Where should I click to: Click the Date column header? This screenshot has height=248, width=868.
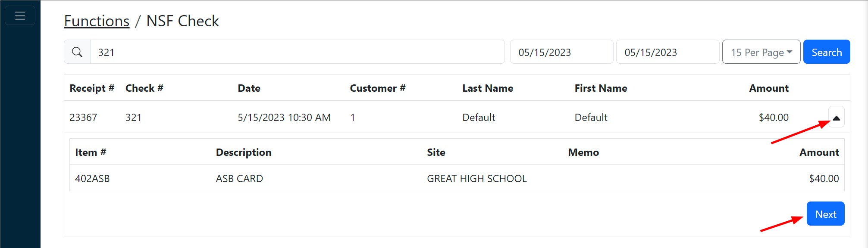[249, 88]
